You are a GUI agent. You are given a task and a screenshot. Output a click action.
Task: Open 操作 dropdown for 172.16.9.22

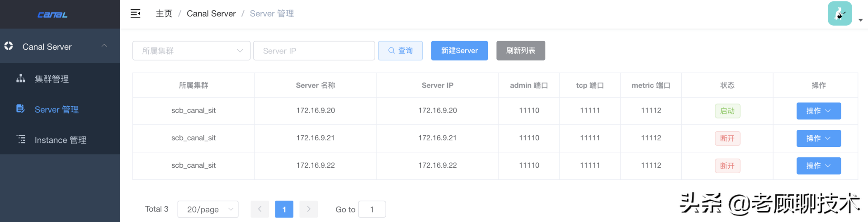(x=819, y=166)
